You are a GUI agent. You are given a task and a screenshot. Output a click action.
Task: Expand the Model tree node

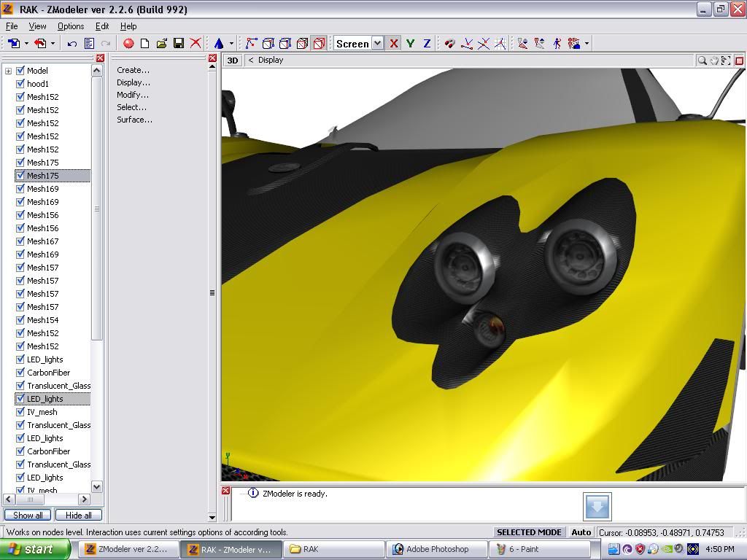9,71
